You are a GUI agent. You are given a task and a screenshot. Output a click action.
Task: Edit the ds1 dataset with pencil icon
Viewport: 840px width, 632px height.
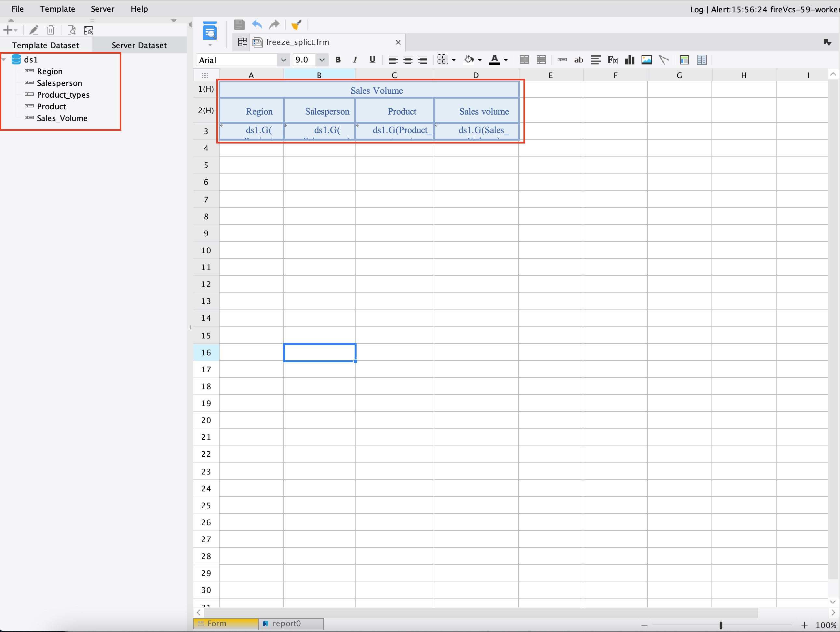pos(34,30)
